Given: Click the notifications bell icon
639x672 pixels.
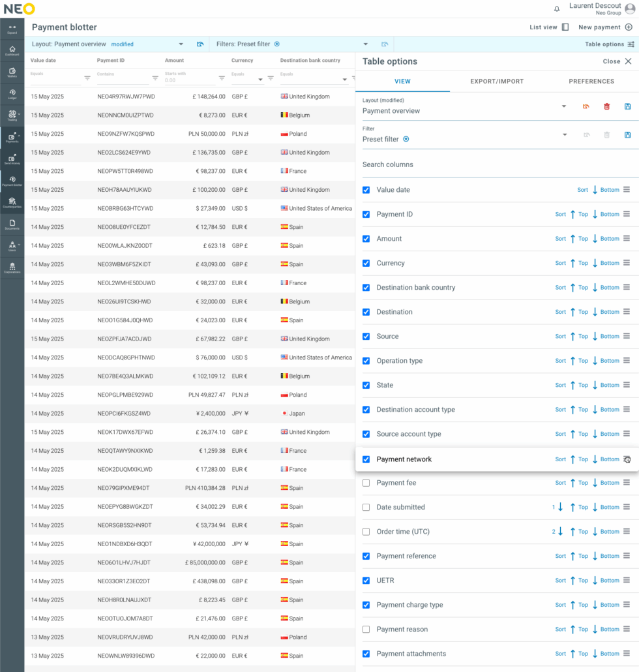Looking at the screenshot, I should click(x=557, y=9).
